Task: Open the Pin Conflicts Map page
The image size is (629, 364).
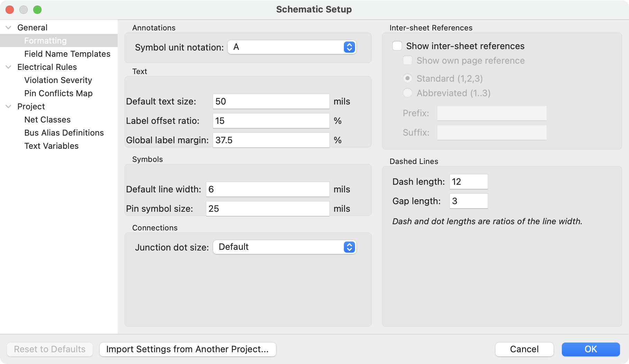Action: tap(58, 93)
